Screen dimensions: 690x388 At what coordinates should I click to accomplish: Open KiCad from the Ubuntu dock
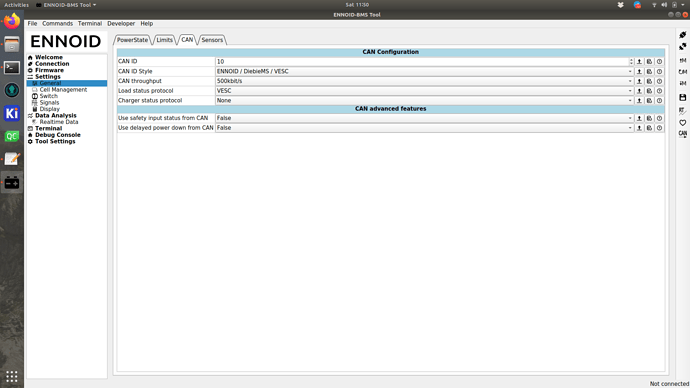12,113
